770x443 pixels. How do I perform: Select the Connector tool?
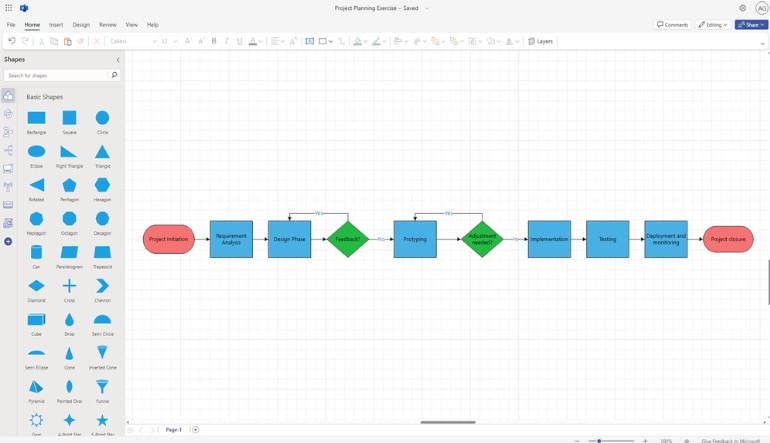pos(341,41)
